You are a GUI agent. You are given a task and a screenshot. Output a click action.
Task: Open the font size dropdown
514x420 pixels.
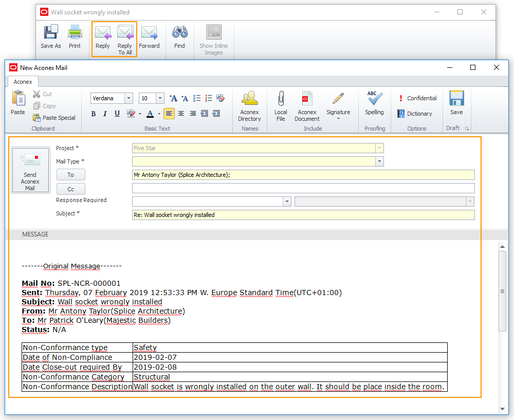tap(160, 98)
